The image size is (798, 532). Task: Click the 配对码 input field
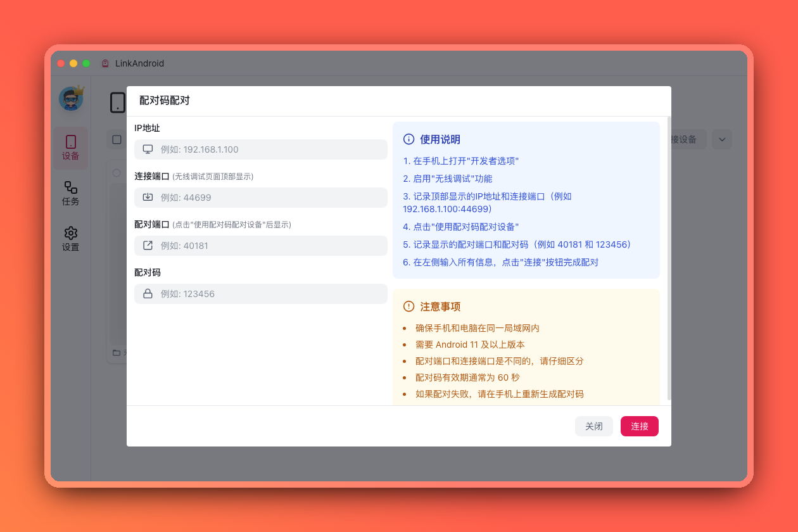pyautogui.click(x=261, y=294)
